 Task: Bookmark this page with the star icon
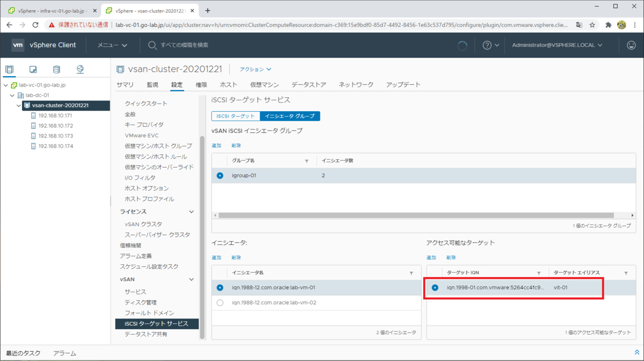[x=592, y=25]
